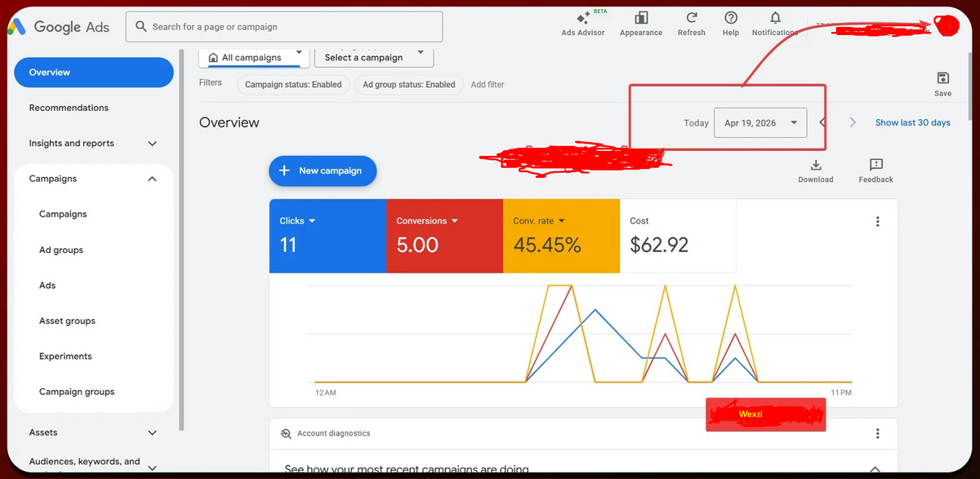This screenshot has width=980, height=479.
Task: Click the All campaigns home icon
Action: (x=213, y=58)
